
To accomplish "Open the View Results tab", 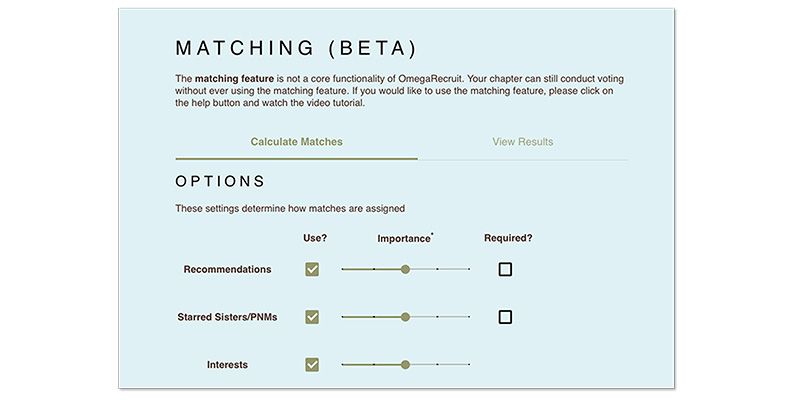I will (522, 142).
